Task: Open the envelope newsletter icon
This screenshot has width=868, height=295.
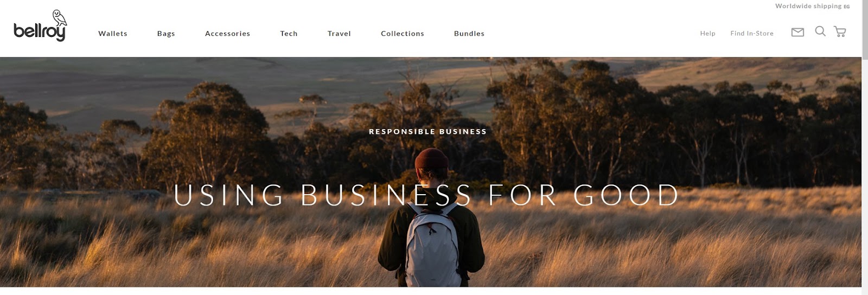Action: point(797,33)
